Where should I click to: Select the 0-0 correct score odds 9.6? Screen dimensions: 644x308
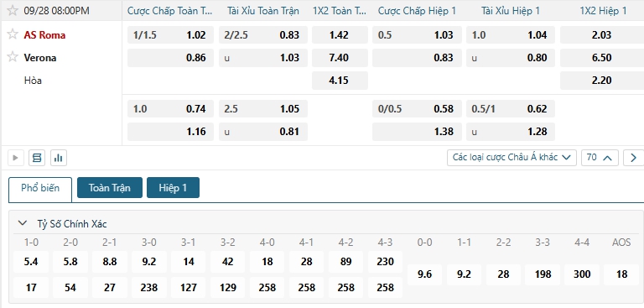424,274
